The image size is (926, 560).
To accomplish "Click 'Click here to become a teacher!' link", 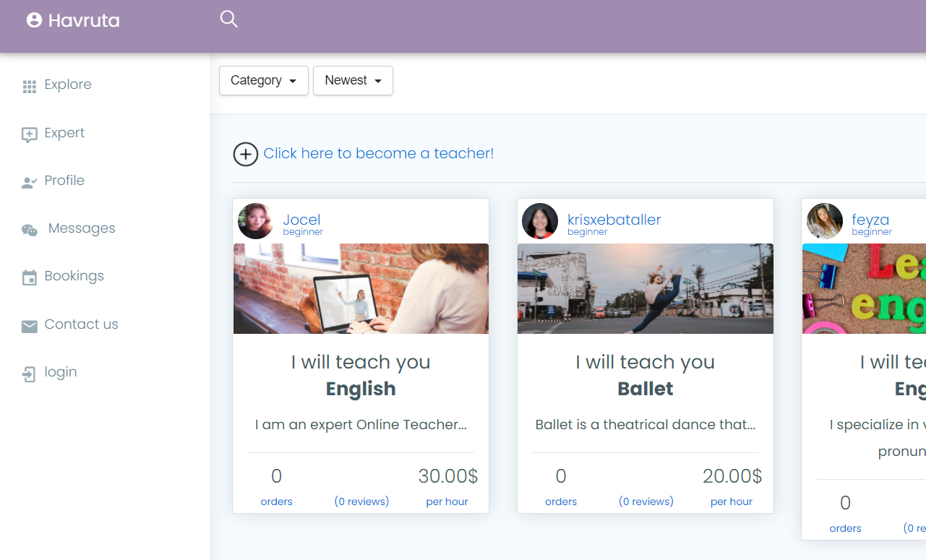I will pos(379,153).
